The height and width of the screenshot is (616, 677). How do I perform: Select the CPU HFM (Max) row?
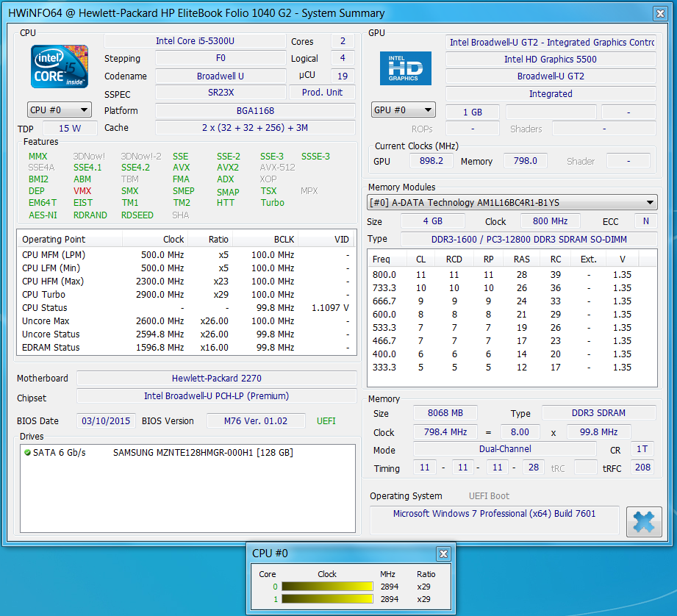(x=186, y=282)
